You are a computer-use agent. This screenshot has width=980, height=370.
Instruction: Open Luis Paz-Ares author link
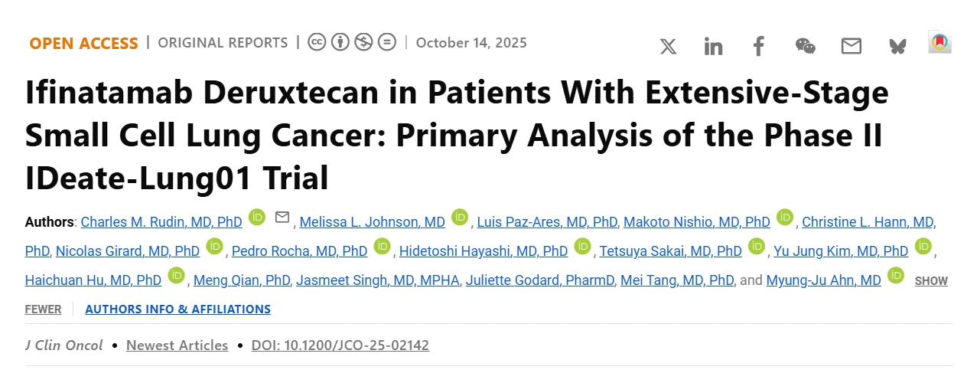coord(546,222)
